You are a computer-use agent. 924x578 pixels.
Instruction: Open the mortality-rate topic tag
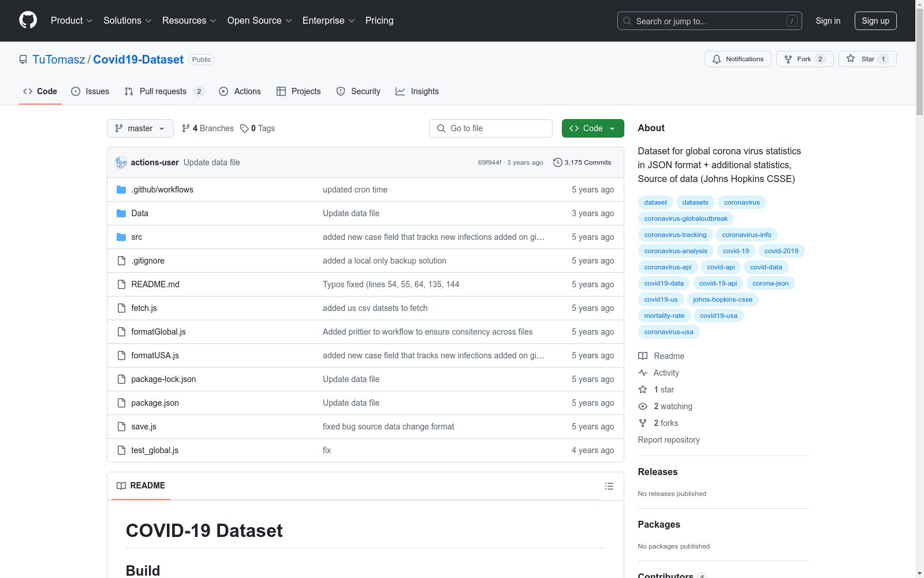(664, 316)
